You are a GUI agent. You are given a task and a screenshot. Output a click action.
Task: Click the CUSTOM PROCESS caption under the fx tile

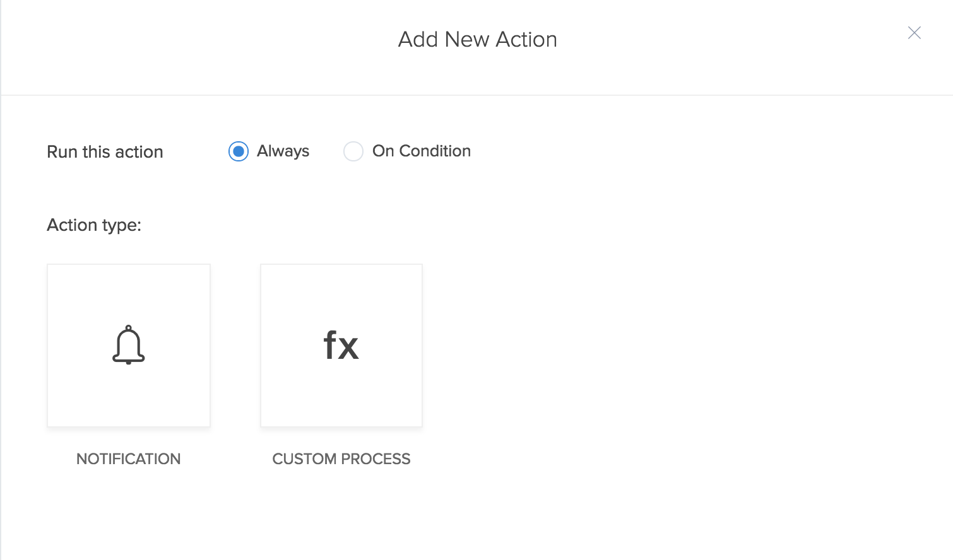point(341,458)
